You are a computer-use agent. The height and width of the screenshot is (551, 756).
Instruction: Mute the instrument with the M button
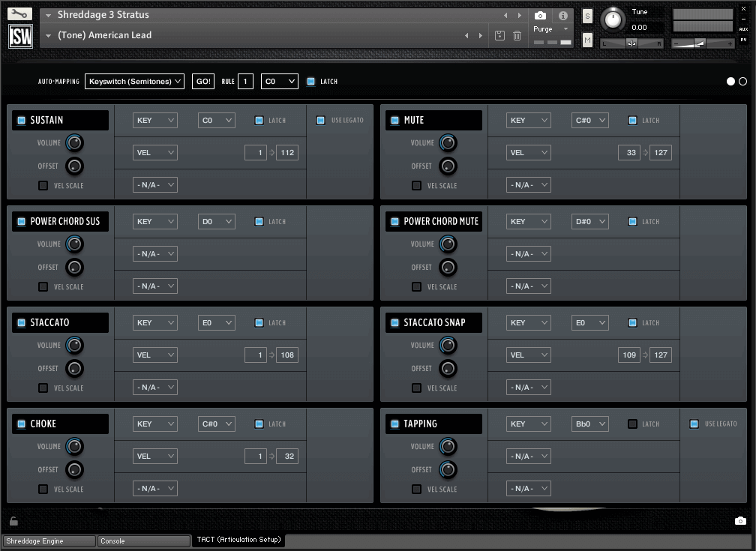(x=587, y=39)
